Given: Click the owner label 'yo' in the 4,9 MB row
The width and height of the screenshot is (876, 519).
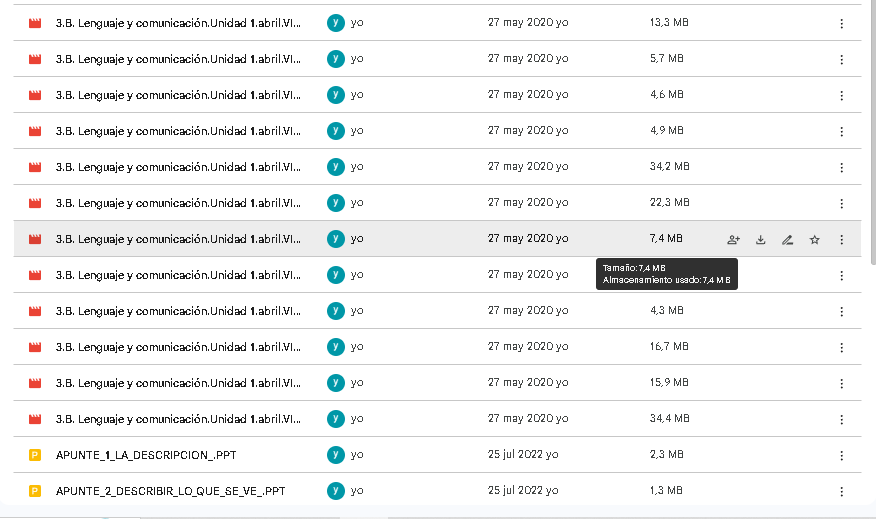Looking at the screenshot, I should [357, 131].
